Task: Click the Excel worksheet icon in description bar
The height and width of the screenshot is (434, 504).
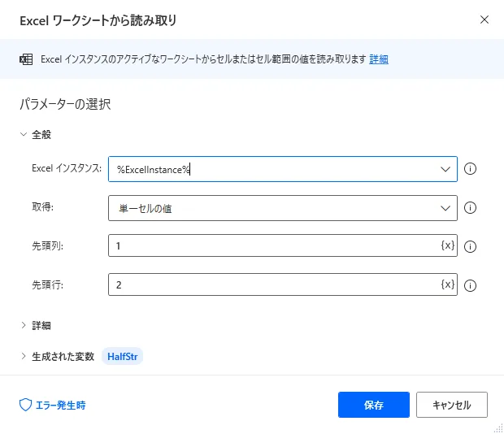Action: click(x=26, y=59)
